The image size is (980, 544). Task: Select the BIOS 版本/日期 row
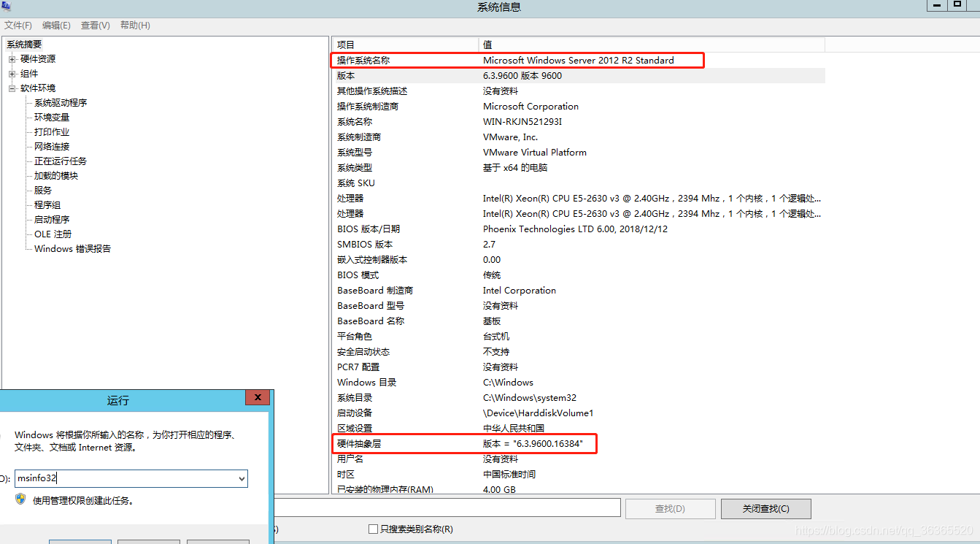coord(579,229)
